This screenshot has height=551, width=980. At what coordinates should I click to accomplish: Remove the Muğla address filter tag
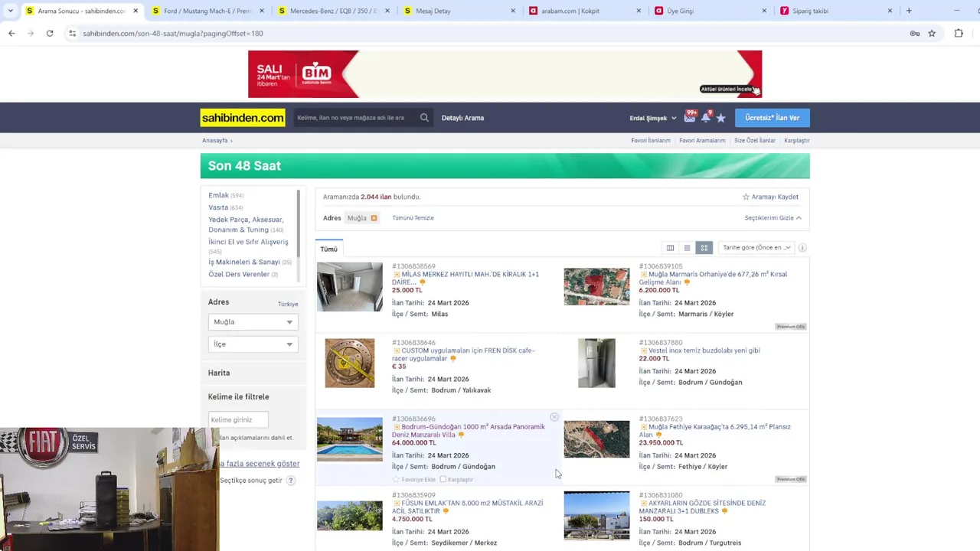coord(374,218)
